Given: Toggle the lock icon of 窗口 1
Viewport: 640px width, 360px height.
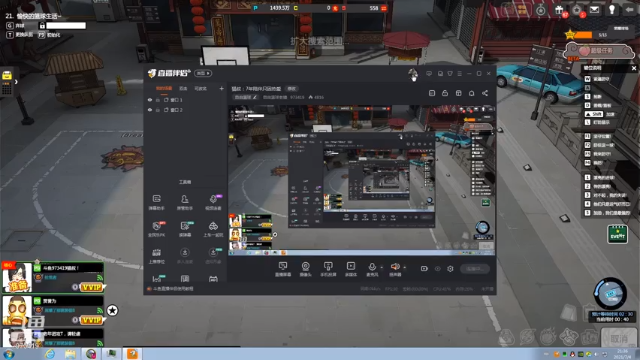Looking at the screenshot, I should pyautogui.click(x=158, y=100).
